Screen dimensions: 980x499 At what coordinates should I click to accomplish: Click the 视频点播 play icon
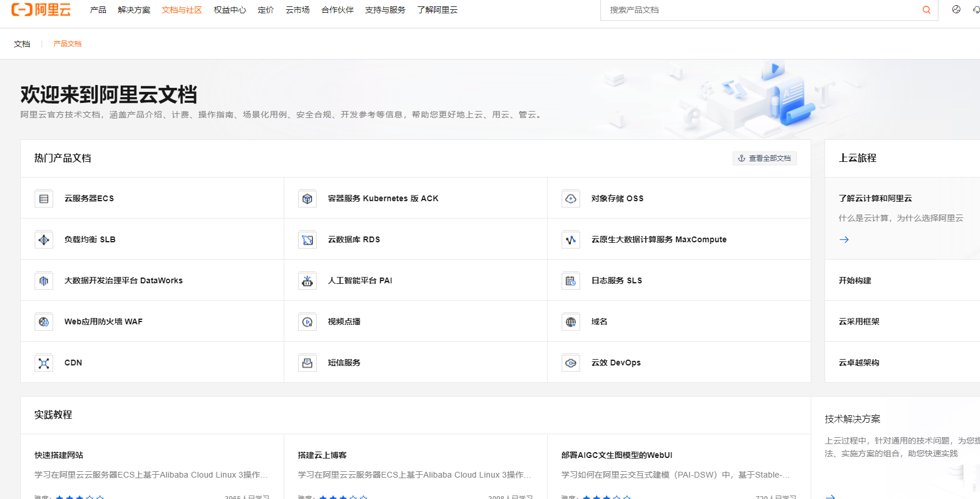tap(307, 321)
